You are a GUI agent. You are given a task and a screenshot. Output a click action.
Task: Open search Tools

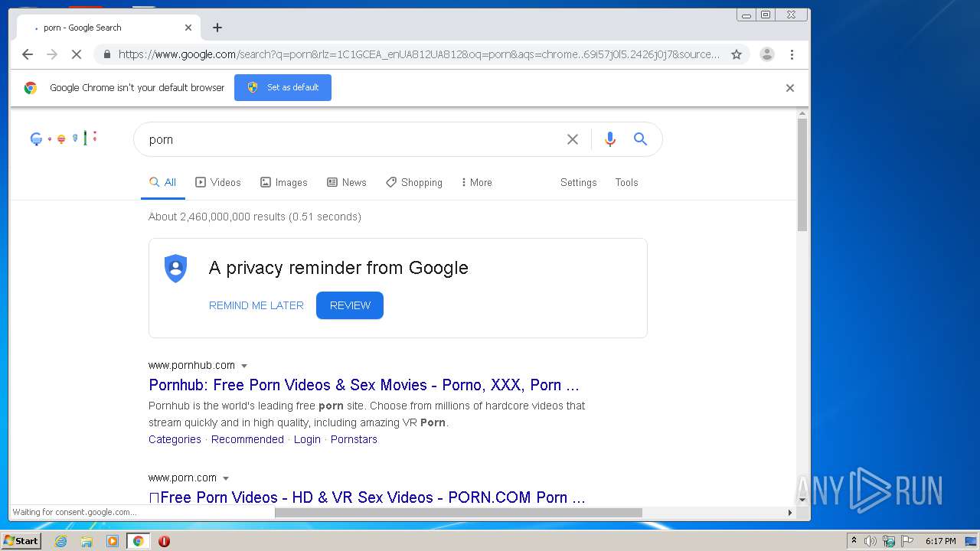pyautogui.click(x=626, y=182)
